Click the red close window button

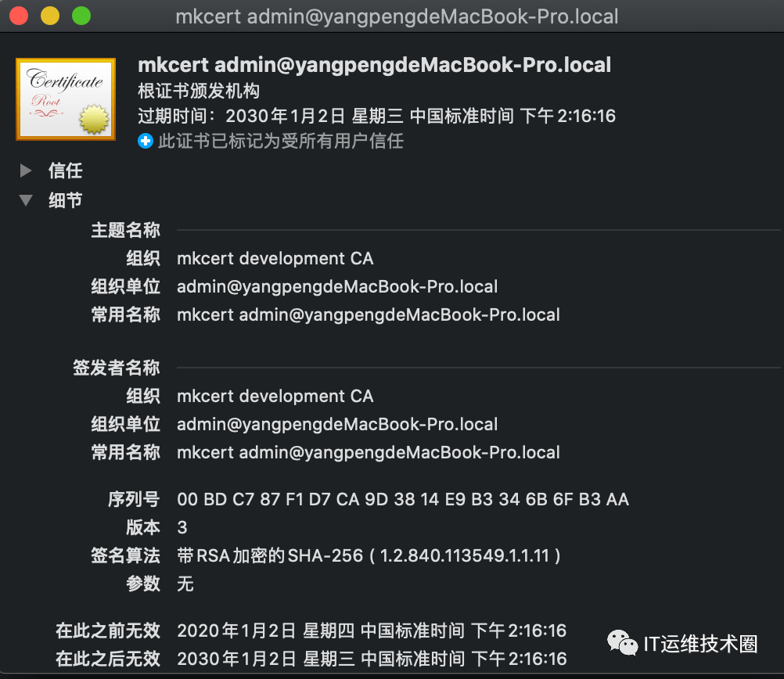[x=19, y=16]
